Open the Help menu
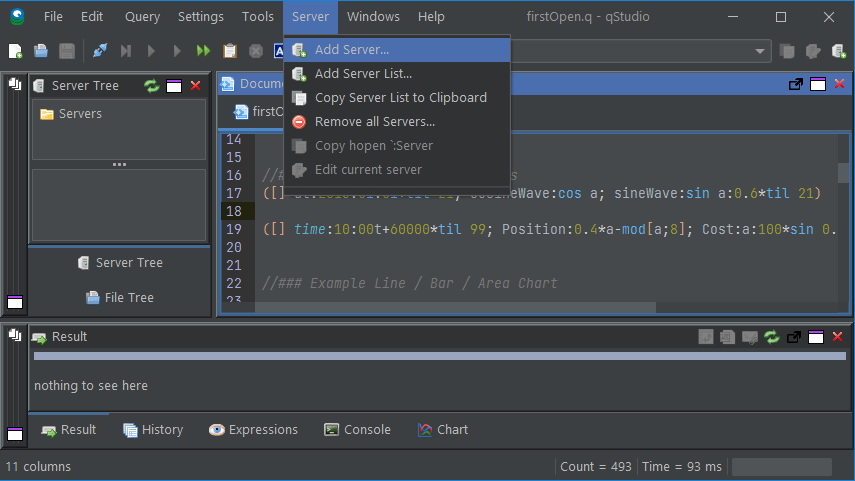 pyautogui.click(x=431, y=17)
